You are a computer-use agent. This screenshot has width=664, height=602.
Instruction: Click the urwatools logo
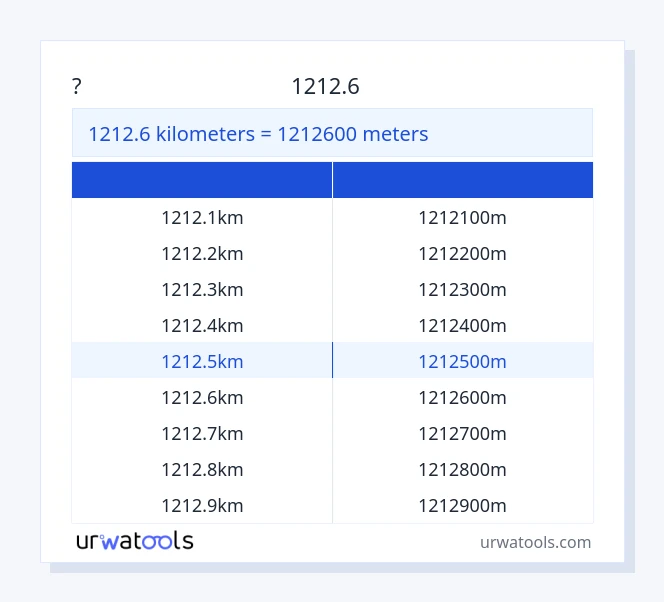tap(135, 541)
